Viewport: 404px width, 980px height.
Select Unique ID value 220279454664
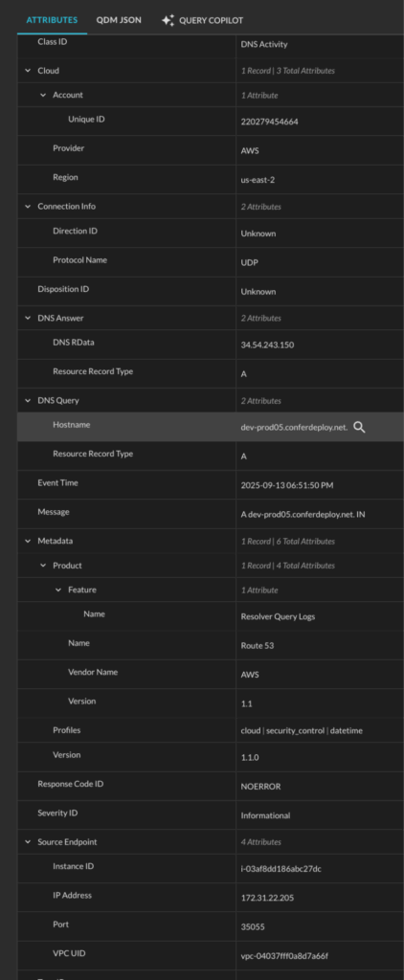pos(270,122)
